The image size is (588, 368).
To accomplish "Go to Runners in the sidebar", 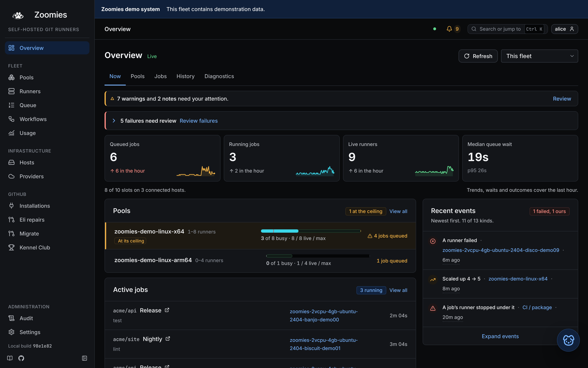I will [x=47, y=91].
